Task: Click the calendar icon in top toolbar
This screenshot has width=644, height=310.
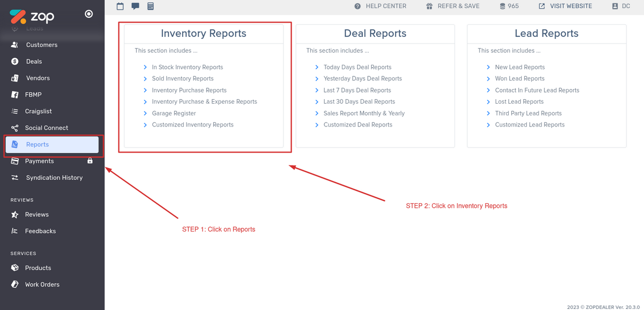Action: tap(120, 6)
